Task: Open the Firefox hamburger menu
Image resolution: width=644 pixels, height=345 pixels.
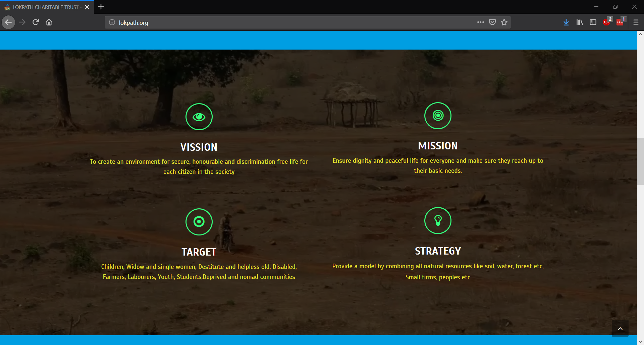Action: (x=636, y=22)
